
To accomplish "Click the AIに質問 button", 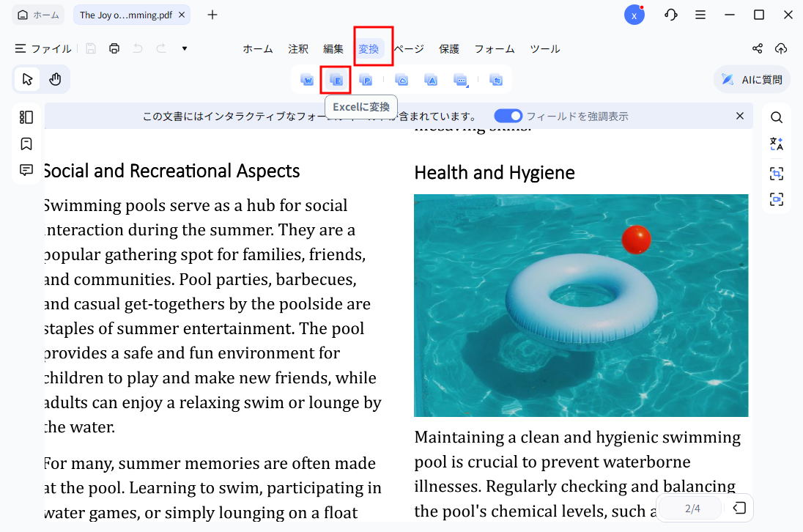I will point(751,78).
